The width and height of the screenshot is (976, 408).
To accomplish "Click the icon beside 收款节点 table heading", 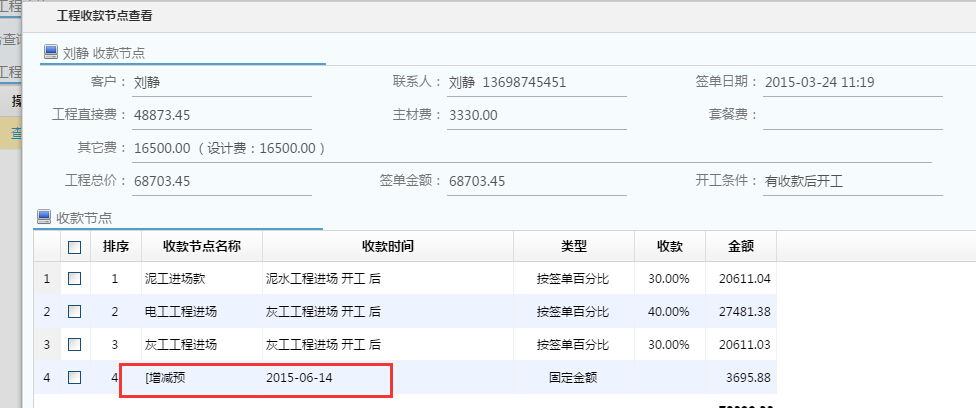I will click(x=44, y=216).
